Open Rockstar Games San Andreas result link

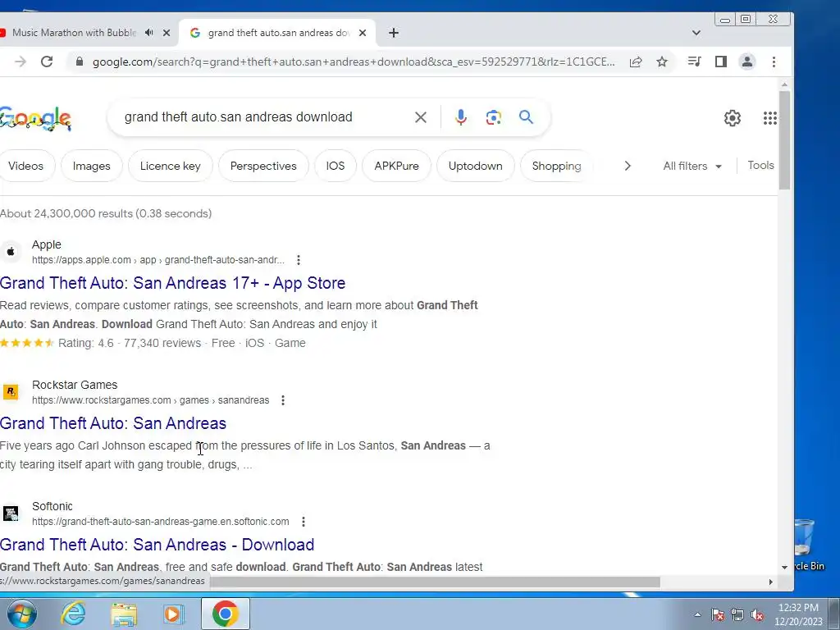point(113,423)
